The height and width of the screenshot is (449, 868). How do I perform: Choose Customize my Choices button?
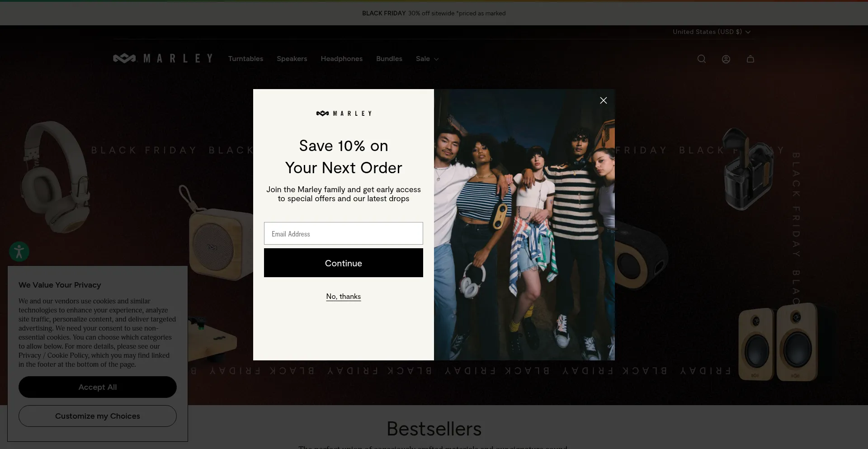(x=98, y=416)
